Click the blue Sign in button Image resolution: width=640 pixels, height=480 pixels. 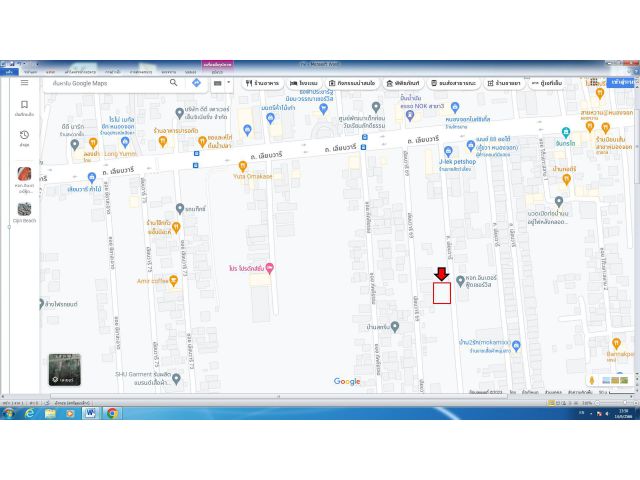tap(622, 82)
